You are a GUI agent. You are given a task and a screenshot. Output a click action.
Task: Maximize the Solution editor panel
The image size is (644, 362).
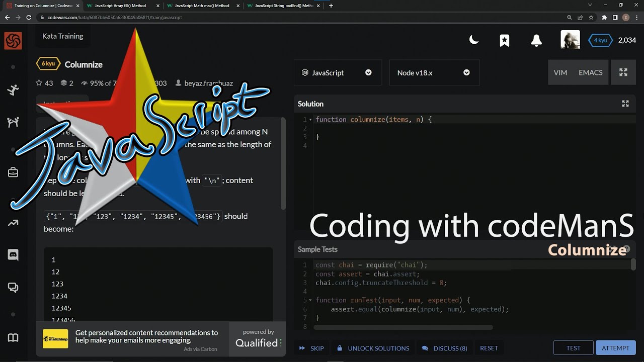pos(625,104)
